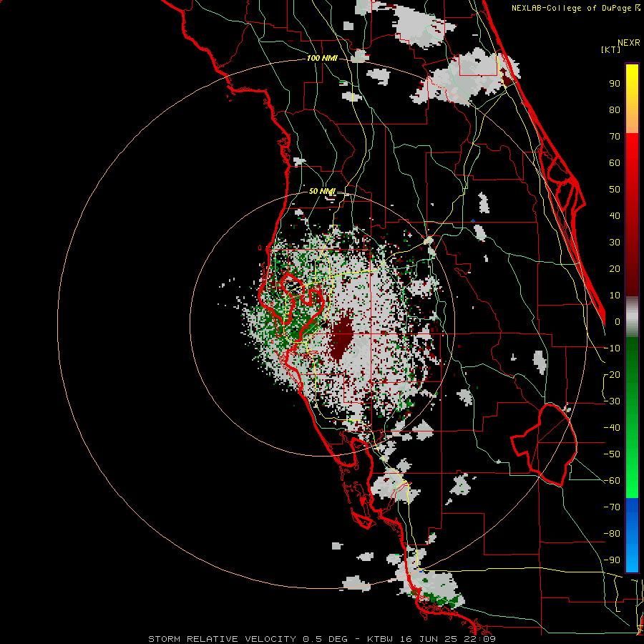
Task: Click the -80 value on velocity scale
Action: [x=612, y=534]
